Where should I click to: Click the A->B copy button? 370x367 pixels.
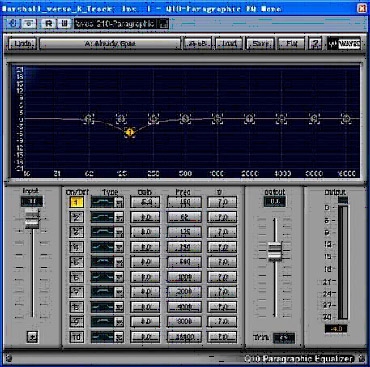(198, 43)
